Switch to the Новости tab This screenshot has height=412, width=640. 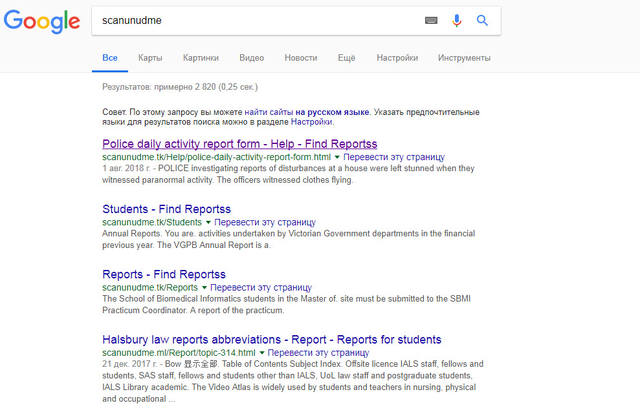(x=301, y=58)
